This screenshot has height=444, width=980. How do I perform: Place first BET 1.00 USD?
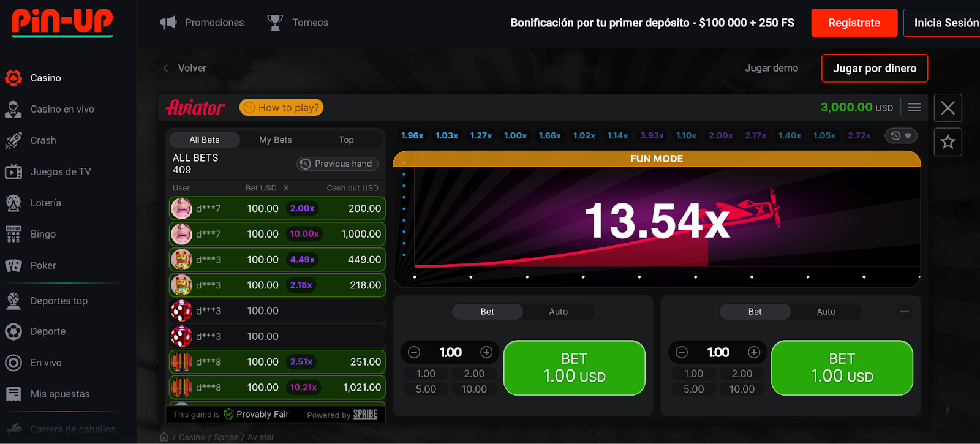pyautogui.click(x=575, y=367)
